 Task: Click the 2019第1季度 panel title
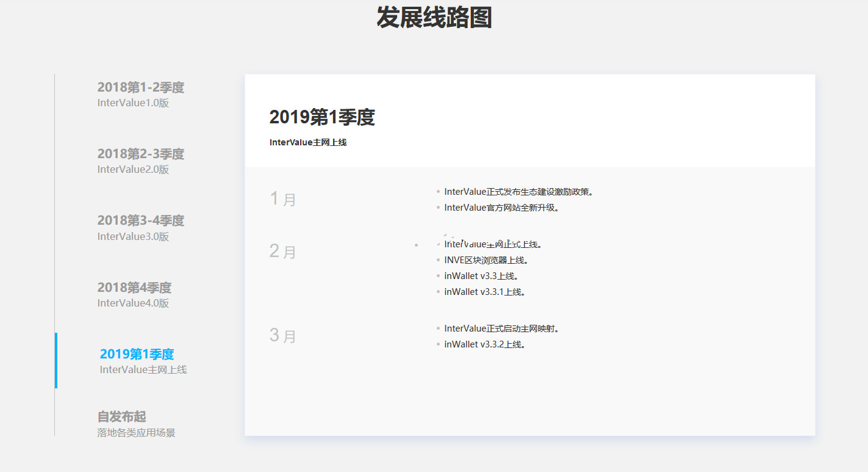(x=322, y=117)
